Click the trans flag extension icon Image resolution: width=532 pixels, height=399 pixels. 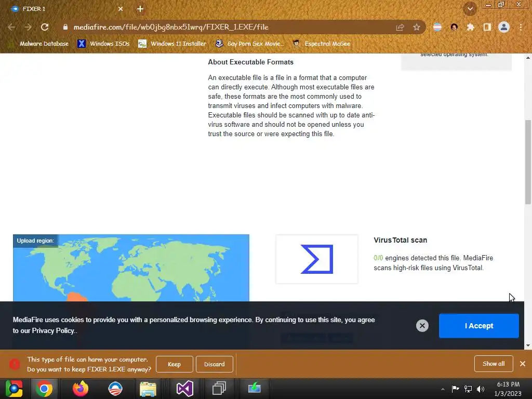pos(437,27)
